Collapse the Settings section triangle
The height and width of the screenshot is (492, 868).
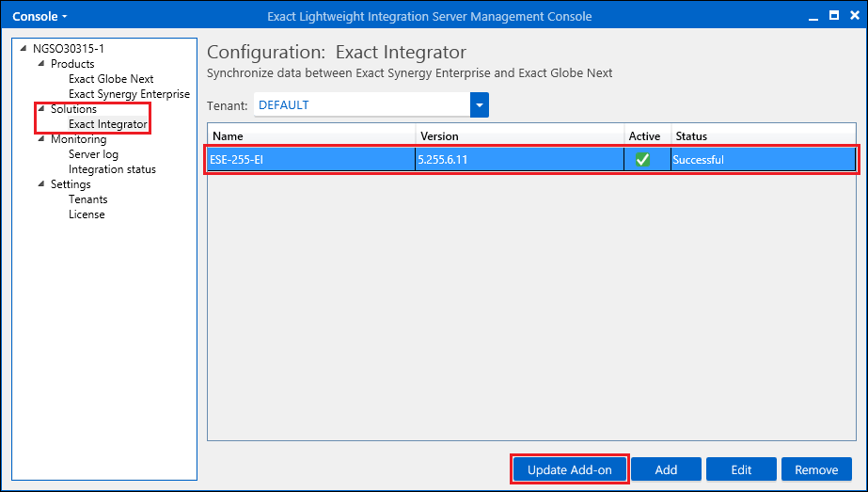pyautogui.click(x=41, y=183)
